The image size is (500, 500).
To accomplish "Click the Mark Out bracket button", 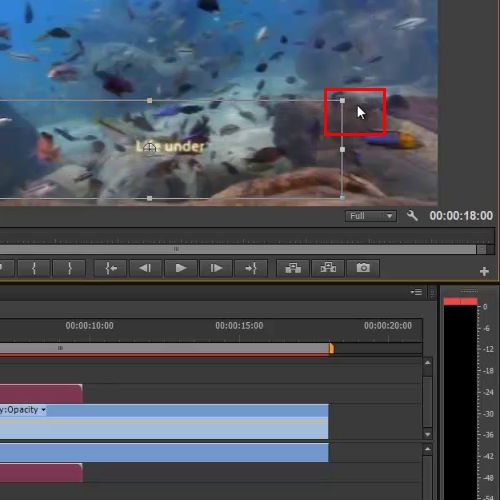I will point(69,268).
